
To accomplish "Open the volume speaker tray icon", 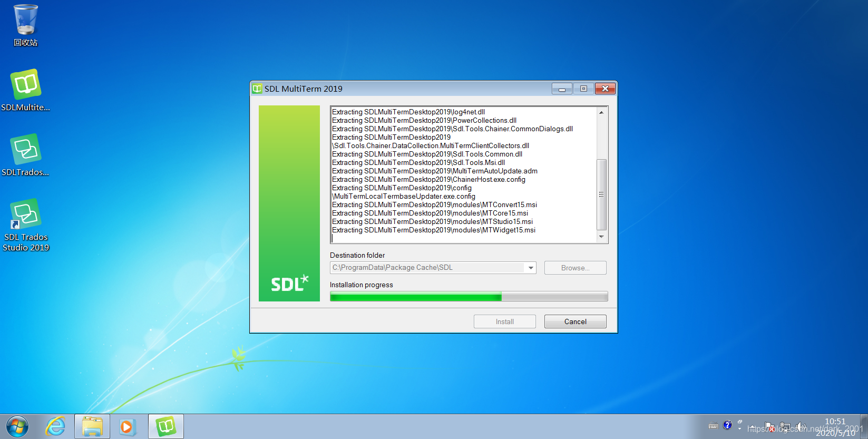I will click(801, 426).
